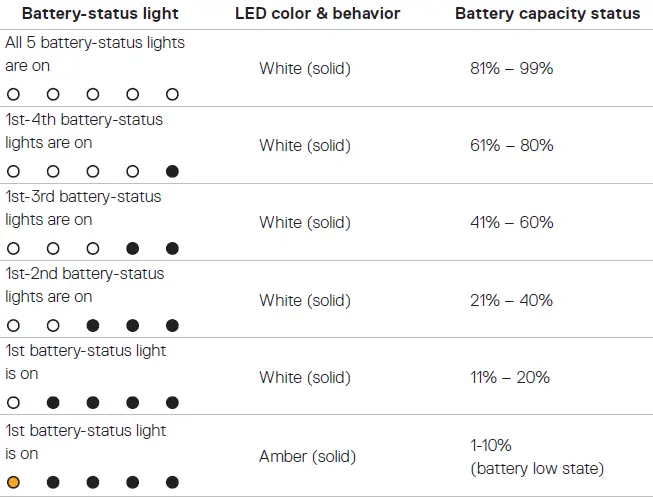Click the "1st-3rd battery-status lights are on" text
The width and height of the screenshot is (653, 498).
click(x=83, y=208)
